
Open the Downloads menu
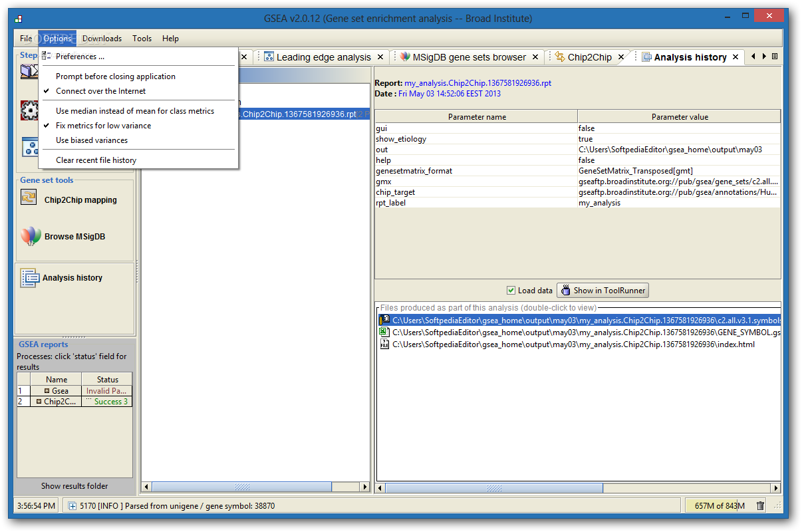(102, 39)
